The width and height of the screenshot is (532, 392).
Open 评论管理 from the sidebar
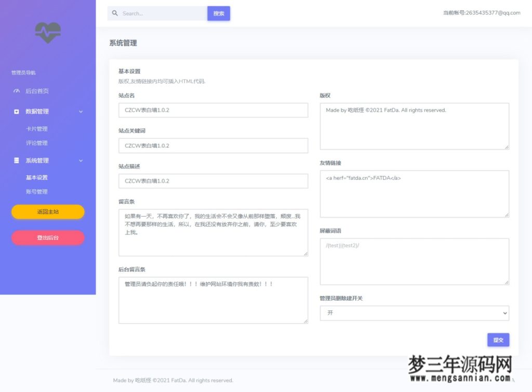click(37, 143)
